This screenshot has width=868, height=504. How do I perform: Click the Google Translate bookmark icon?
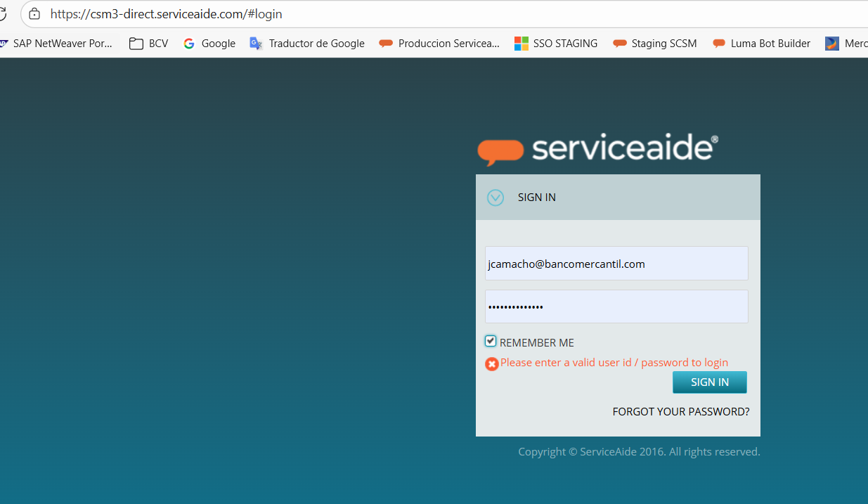coord(256,44)
